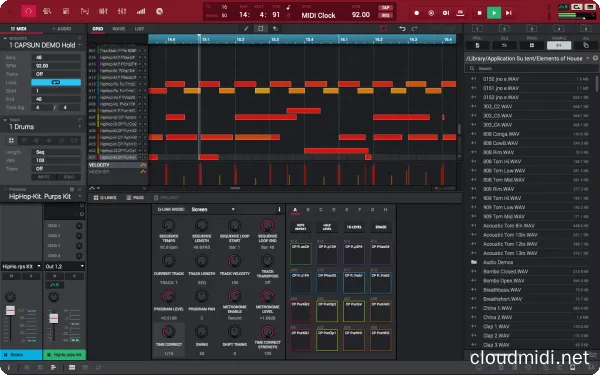Image resolution: width=600 pixels, height=375 pixels.
Task: Switch to the WAVE view tab
Action: pyautogui.click(x=118, y=29)
